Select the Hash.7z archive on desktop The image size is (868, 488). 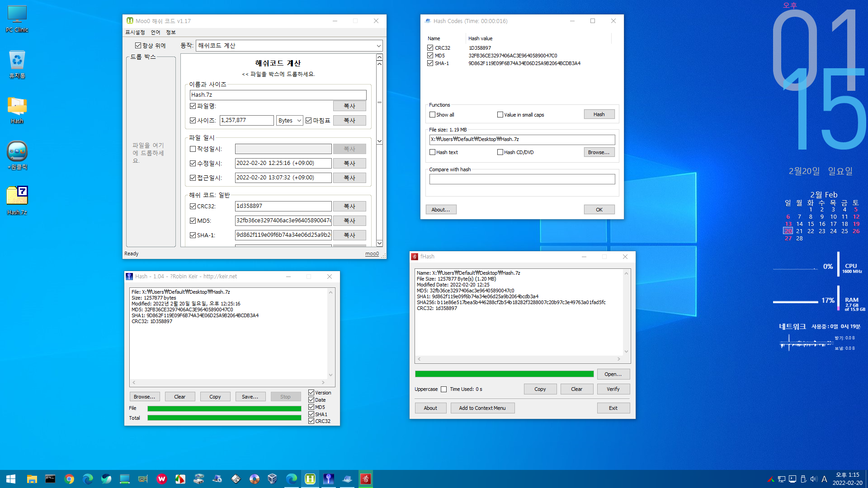point(17,201)
